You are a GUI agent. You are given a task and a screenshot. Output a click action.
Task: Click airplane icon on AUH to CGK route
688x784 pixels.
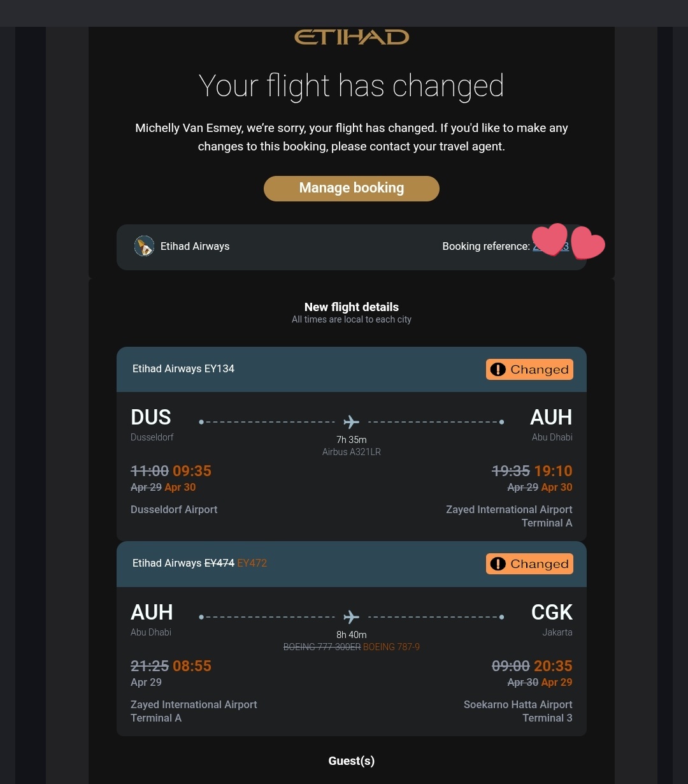(351, 617)
